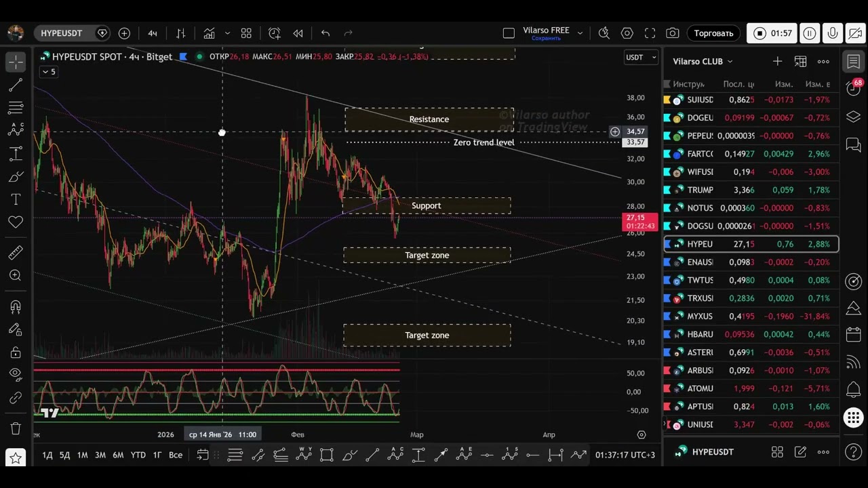This screenshot has height=488, width=868.
Task: Switch chart range to 6М
Action: click(118, 455)
